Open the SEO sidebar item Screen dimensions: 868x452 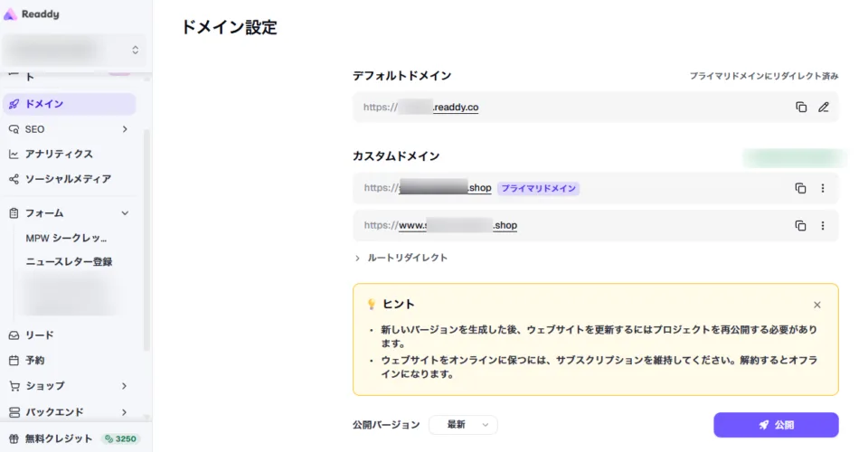(x=70, y=129)
